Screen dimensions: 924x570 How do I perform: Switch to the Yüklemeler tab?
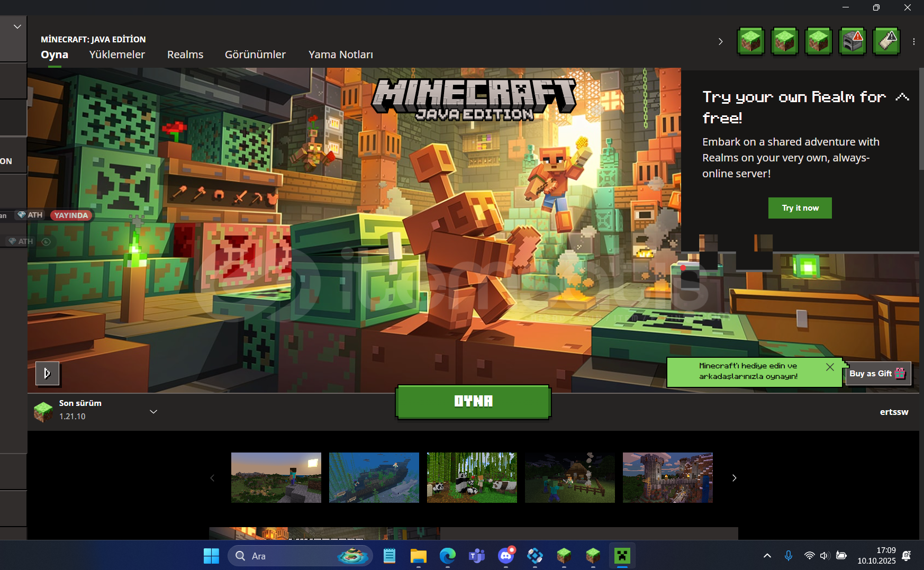pos(117,55)
